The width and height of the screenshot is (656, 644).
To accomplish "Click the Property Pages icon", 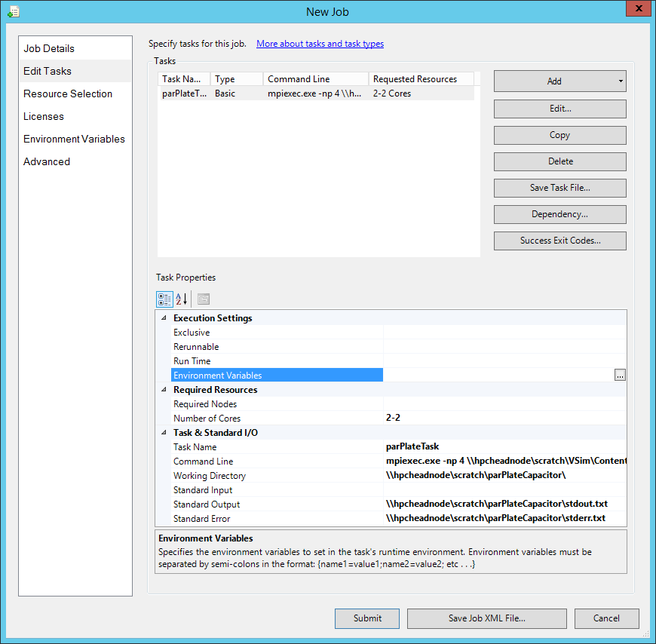I will [204, 299].
